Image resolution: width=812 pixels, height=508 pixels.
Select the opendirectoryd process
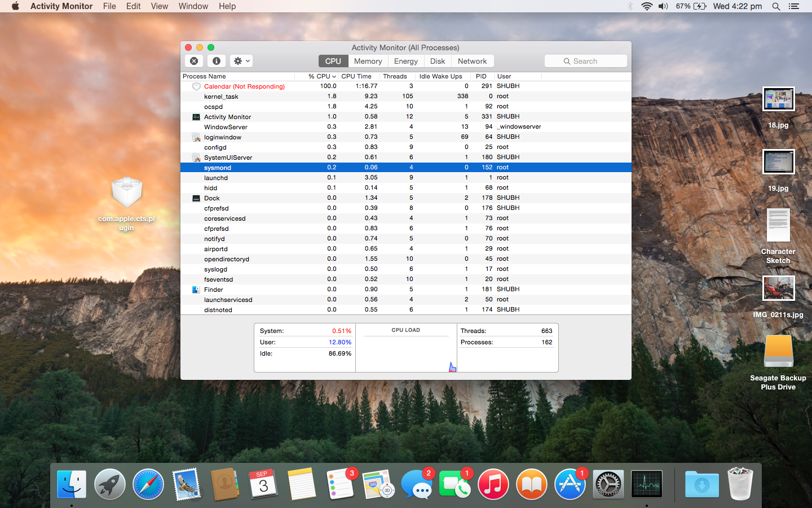click(x=406, y=259)
